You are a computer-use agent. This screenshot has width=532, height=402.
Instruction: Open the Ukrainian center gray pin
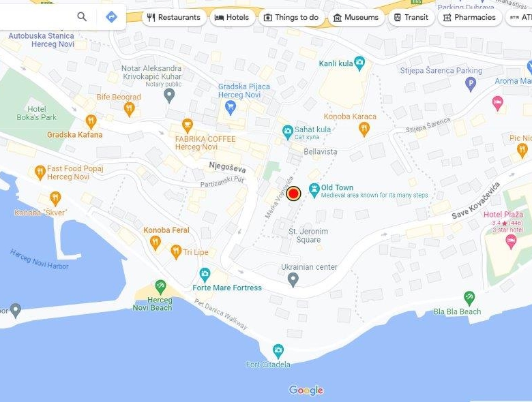(x=293, y=280)
